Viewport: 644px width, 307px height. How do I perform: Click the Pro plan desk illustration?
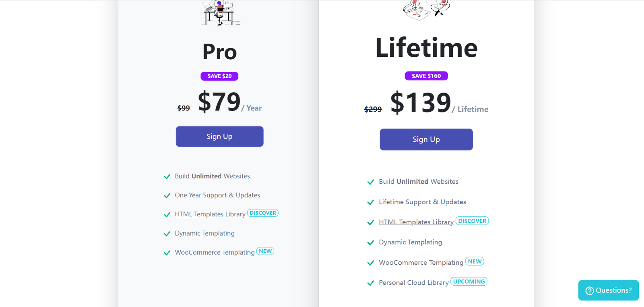(220, 13)
